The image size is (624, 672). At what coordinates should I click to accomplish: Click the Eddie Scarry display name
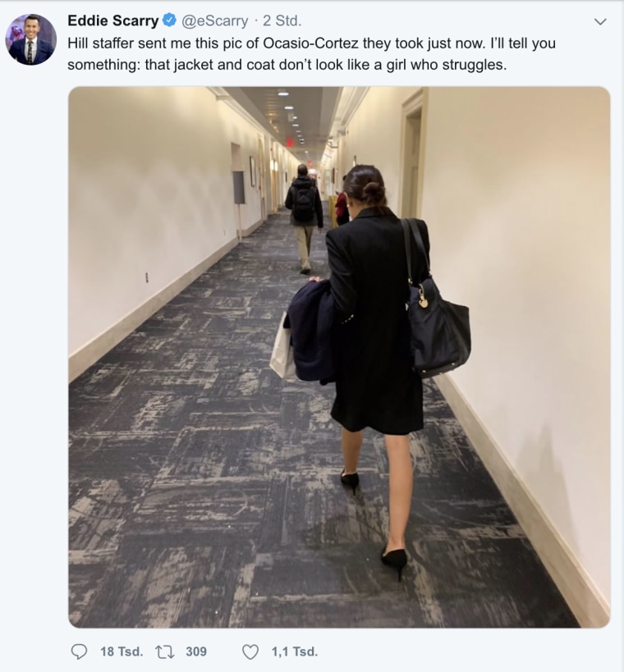(x=113, y=21)
